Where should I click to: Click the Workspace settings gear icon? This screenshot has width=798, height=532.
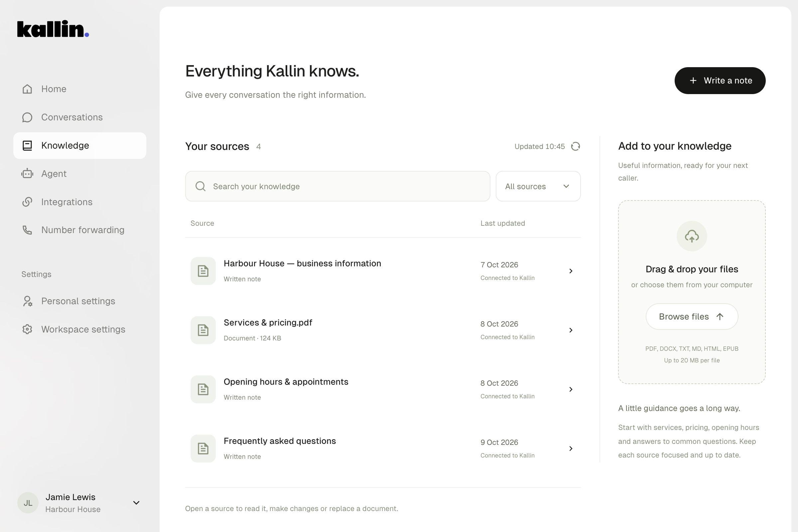[x=27, y=330]
